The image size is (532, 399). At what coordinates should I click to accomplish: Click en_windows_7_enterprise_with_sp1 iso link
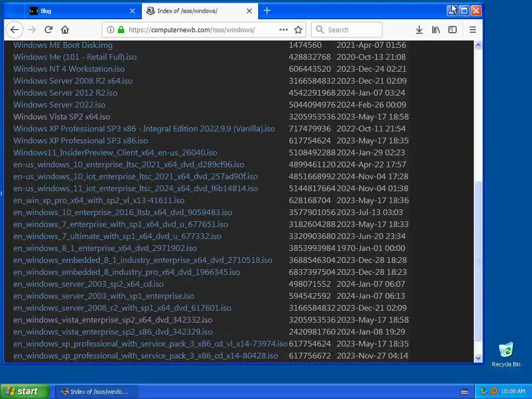click(x=121, y=224)
